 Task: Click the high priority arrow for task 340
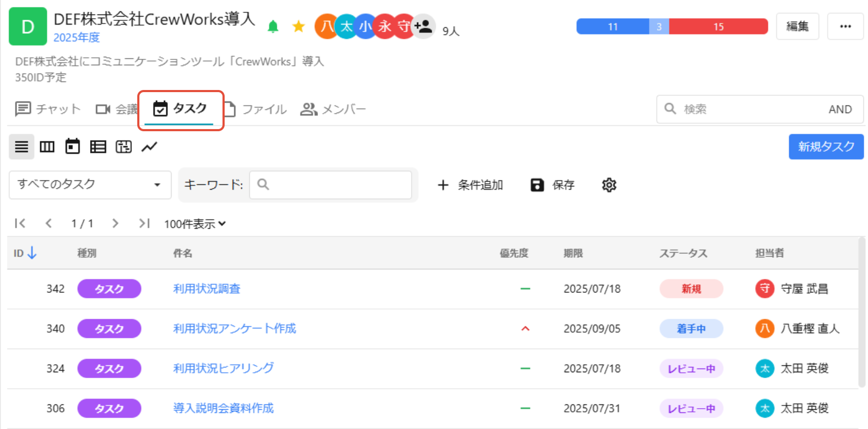click(x=525, y=329)
